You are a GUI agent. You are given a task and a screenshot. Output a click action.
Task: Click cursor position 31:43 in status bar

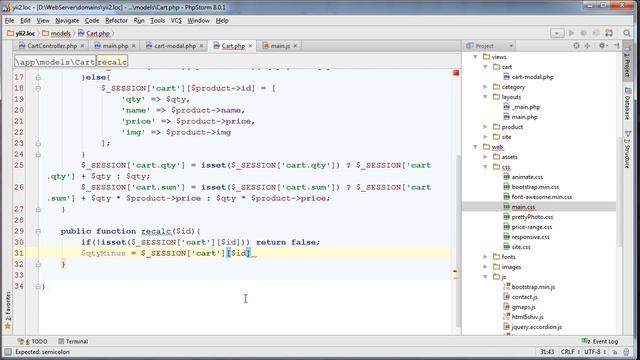pyautogui.click(x=547, y=352)
